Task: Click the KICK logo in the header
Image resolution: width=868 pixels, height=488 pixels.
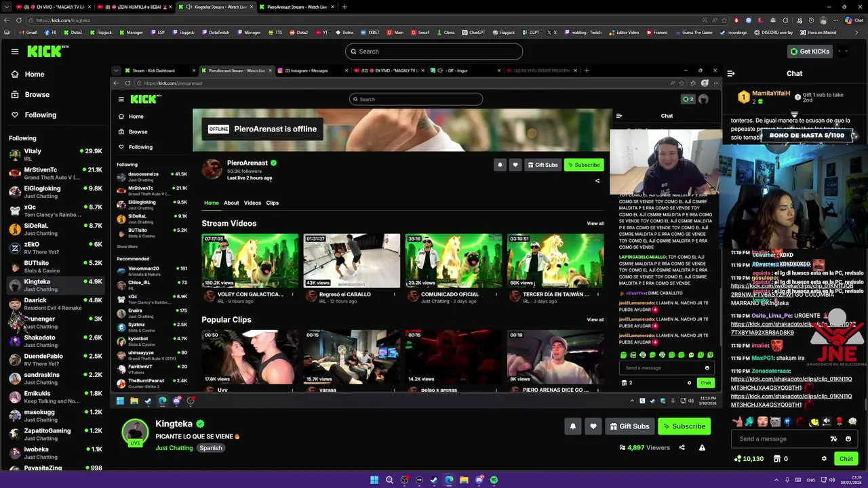Action: 48,52
